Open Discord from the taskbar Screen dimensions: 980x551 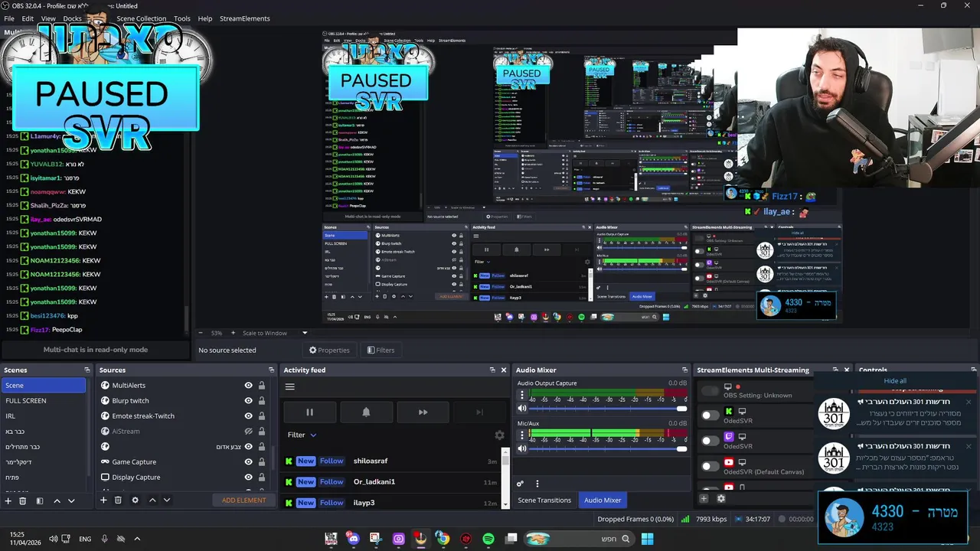tap(353, 539)
